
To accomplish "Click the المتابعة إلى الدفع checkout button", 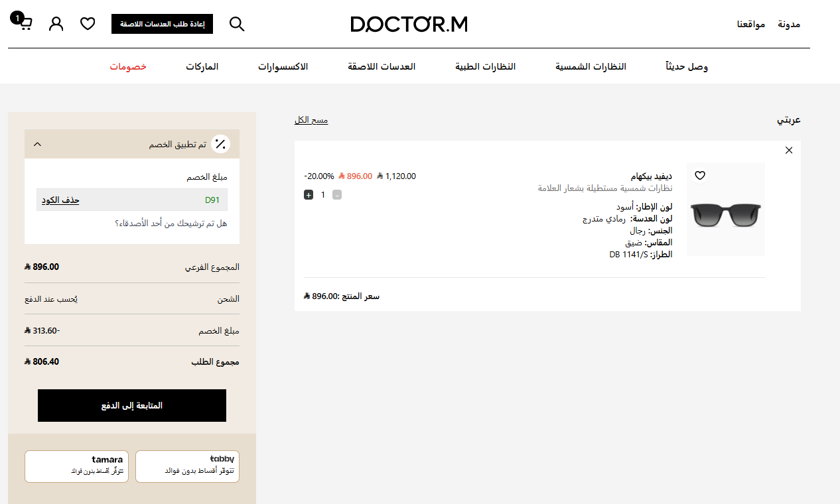I will (x=131, y=405).
